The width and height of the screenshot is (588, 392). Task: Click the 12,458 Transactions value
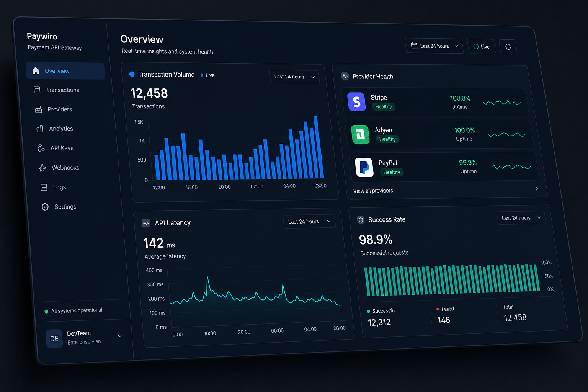tap(149, 93)
